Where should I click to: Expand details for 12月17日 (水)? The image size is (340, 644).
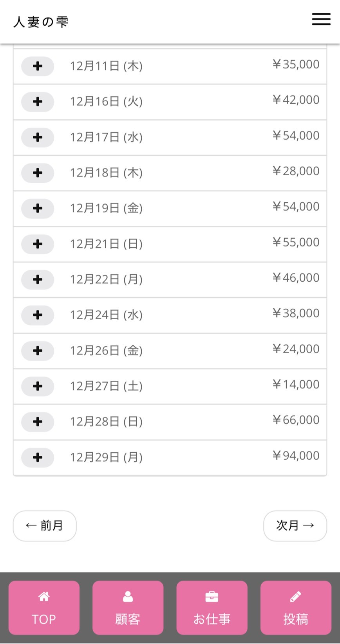(38, 137)
